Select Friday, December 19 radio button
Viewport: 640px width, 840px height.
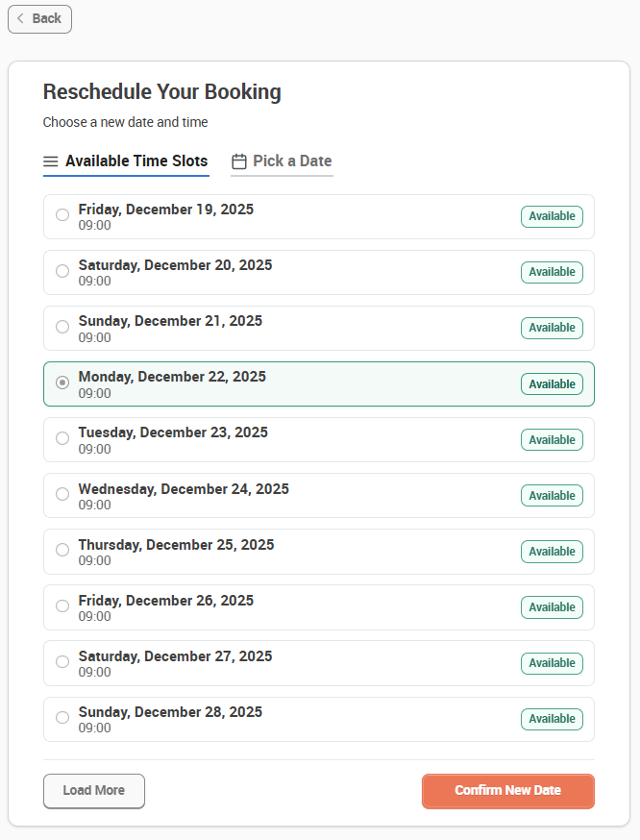62,215
